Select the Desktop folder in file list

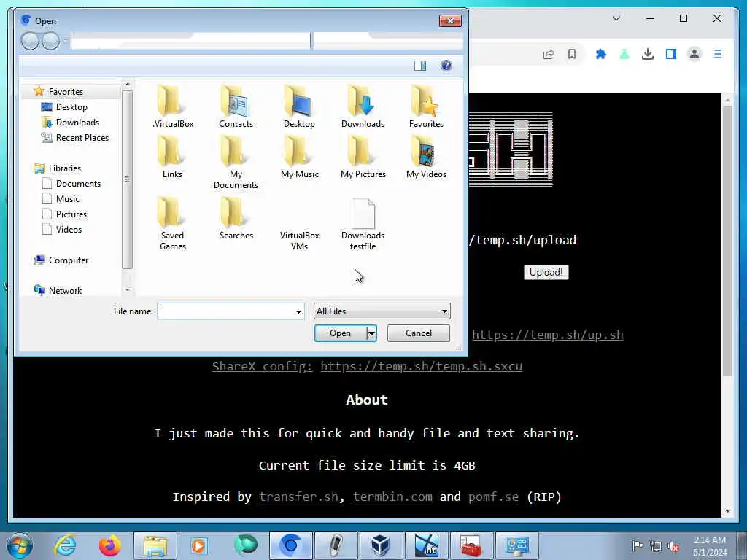(x=299, y=106)
